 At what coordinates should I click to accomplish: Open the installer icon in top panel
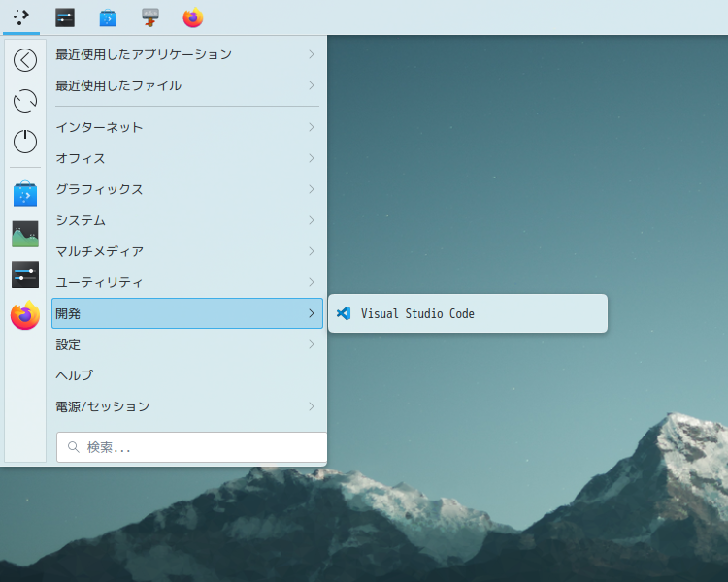[x=149, y=17]
